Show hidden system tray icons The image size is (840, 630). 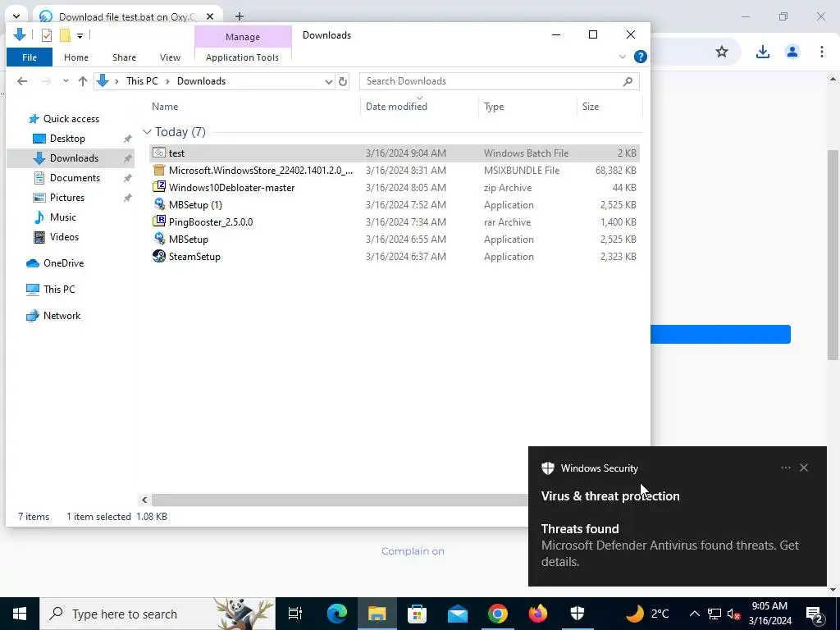pos(694,614)
